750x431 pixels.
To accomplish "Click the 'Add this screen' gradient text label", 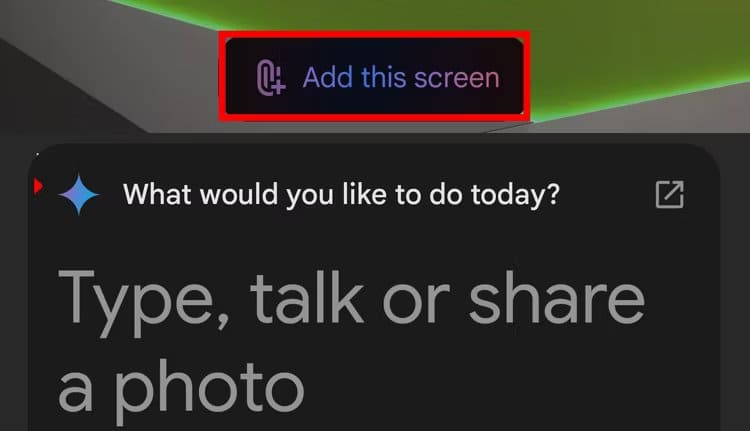I will click(x=401, y=77).
